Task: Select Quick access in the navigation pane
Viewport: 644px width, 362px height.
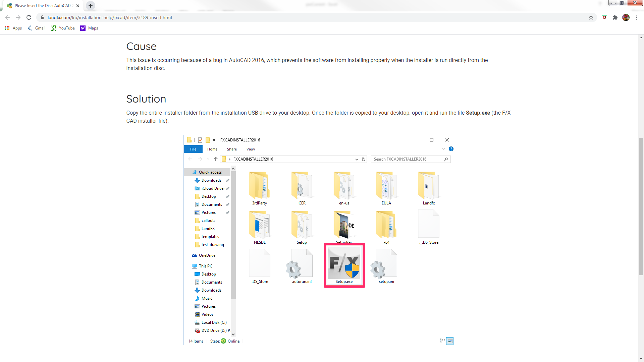Action: [207, 172]
